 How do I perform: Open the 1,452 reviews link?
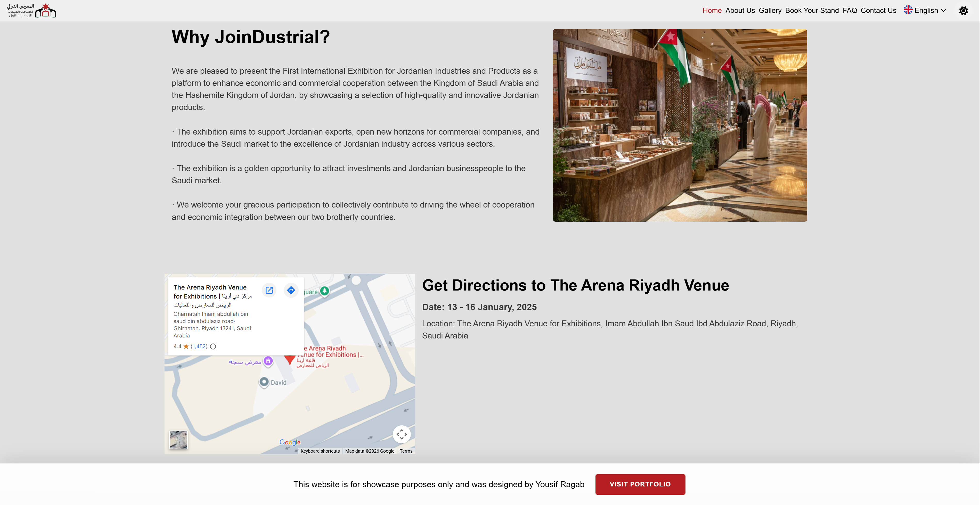199,346
